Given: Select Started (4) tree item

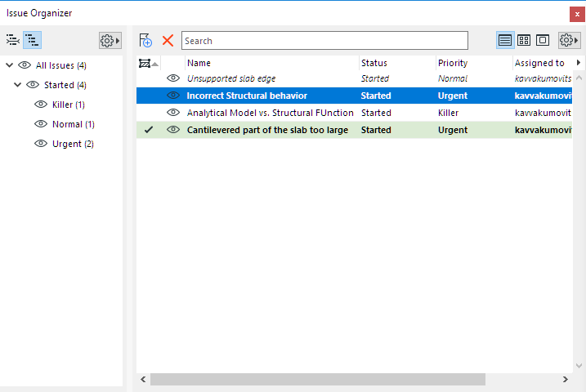Looking at the screenshot, I should tap(65, 85).
